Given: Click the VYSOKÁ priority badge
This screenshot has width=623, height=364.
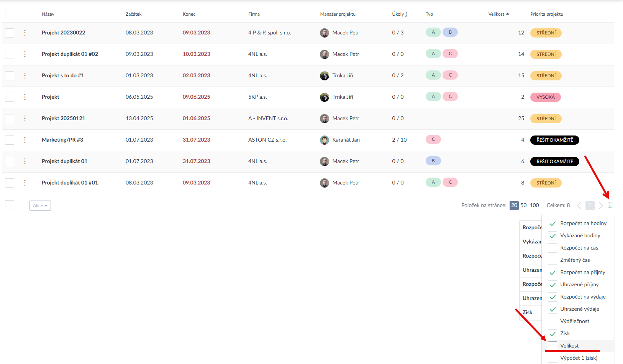Looking at the screenshot, I should [x=545, y=97].
